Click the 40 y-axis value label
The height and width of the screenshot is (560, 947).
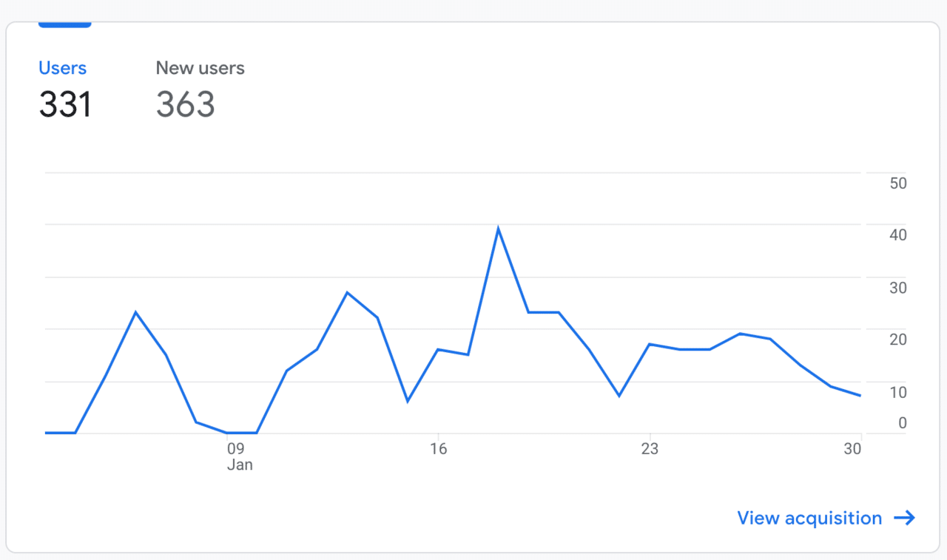(x=898, y=235)
